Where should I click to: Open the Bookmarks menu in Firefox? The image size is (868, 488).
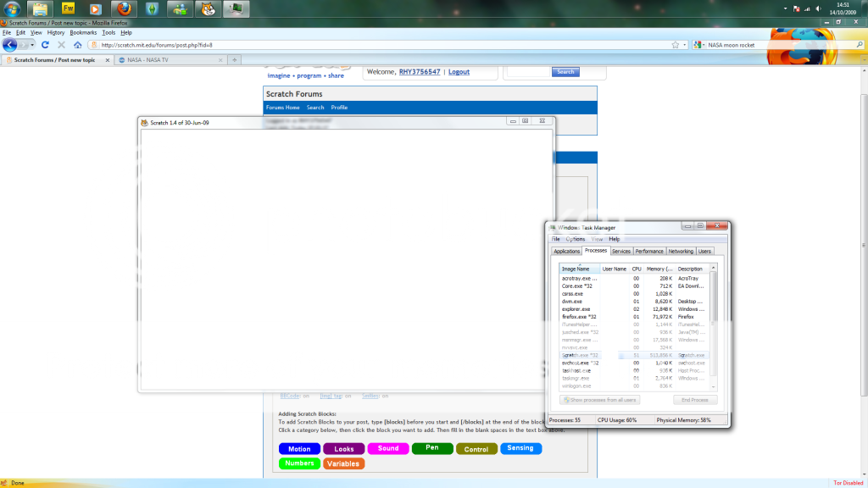pyautogui.click(x=83, y=32)
